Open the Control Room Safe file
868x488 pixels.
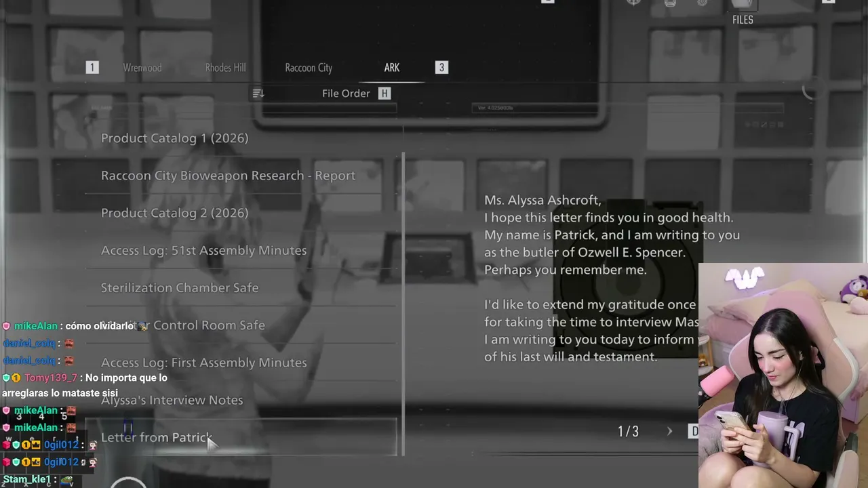point(241,325)
